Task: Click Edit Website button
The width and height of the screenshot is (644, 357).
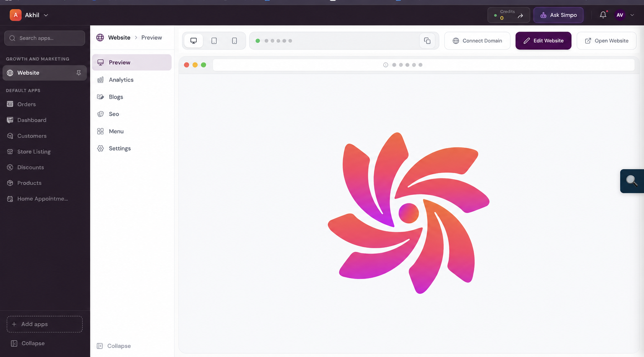Action: [543, 41]
